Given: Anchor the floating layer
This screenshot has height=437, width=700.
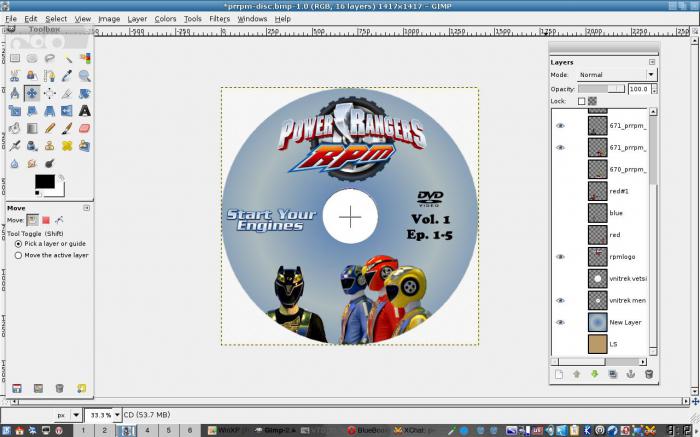Looking at the screenshot, I should [630, 374].
